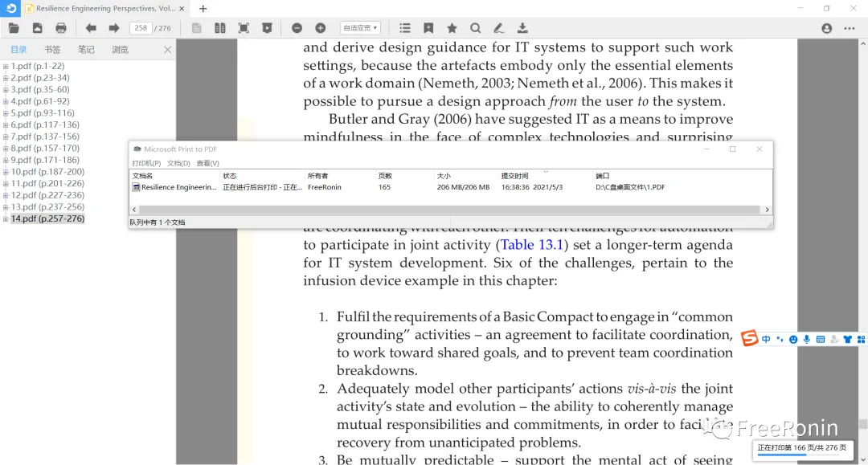Print the document using the printer icon
The height and width of the screenshot is (465, 868).
61,28
